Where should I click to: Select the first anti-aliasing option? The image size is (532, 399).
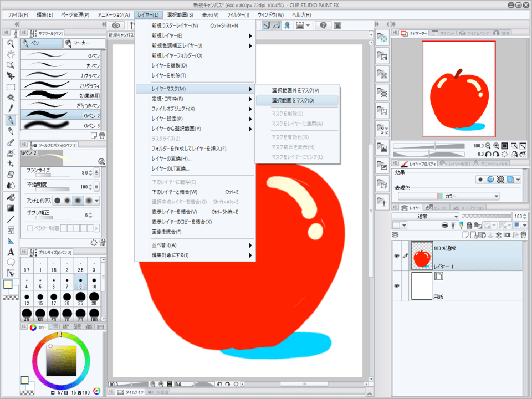click(x=58, y=201)
